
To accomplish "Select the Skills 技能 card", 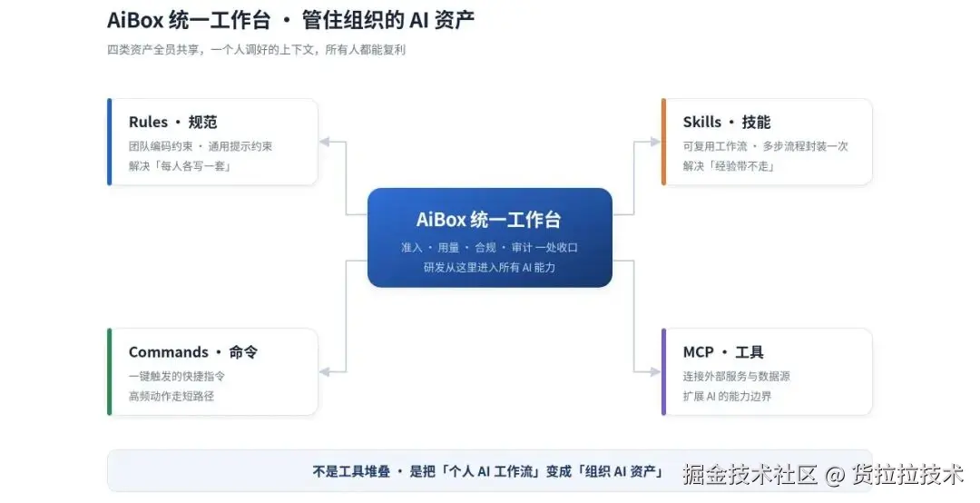I will (x=767, y=142).
